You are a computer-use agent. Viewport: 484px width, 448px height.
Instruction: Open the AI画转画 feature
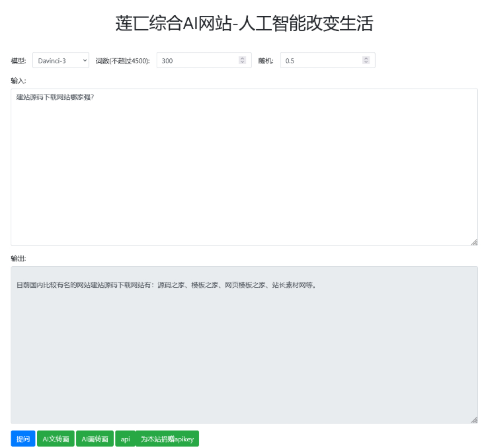coord(95,439)
